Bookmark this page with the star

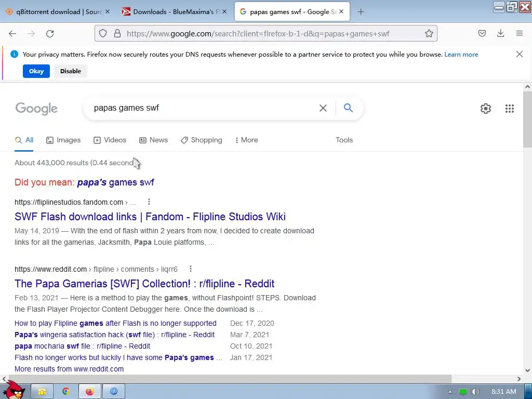pyautogui.click(x=429, y=33)
